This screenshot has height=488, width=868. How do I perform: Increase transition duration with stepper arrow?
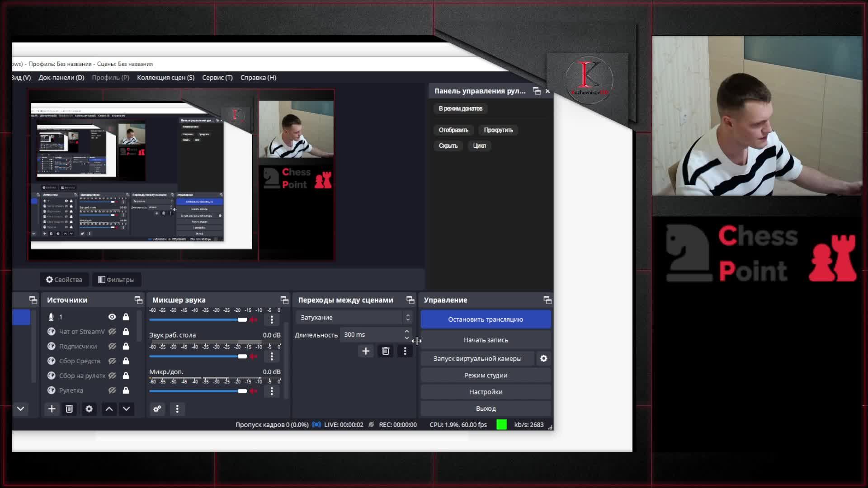coord(406,332)
